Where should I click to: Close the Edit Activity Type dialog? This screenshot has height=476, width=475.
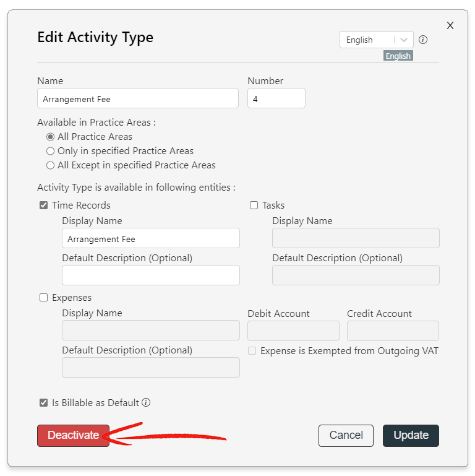tap(450, 25)
